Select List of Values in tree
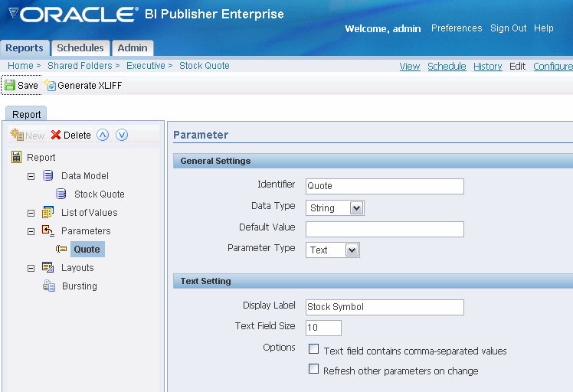This screenshot has width=573, height=392. [x=89, y=212]
